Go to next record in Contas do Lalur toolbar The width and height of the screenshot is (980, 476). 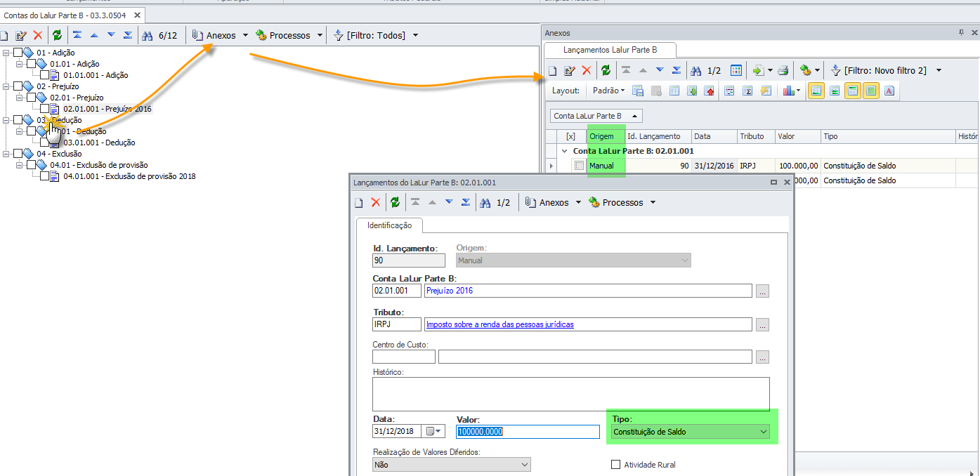(111, 35)
